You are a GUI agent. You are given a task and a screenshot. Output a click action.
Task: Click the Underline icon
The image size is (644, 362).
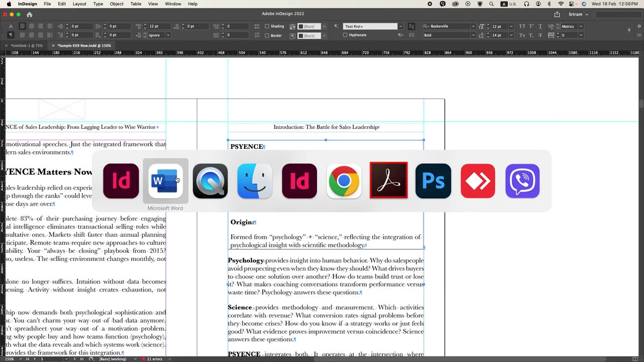540,26
